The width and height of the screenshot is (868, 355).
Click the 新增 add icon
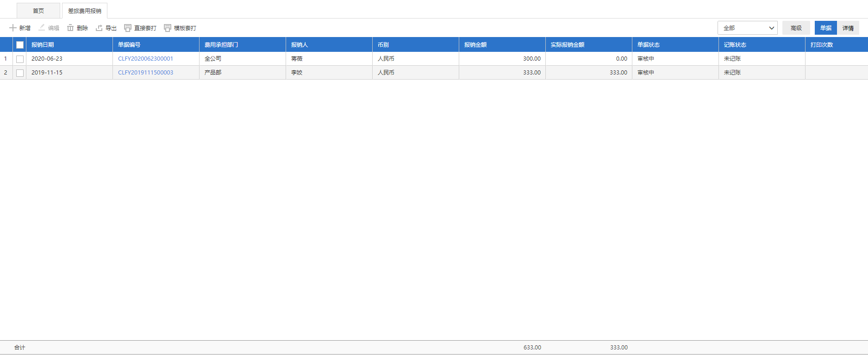pyautogui.click(x=13, y=28)
